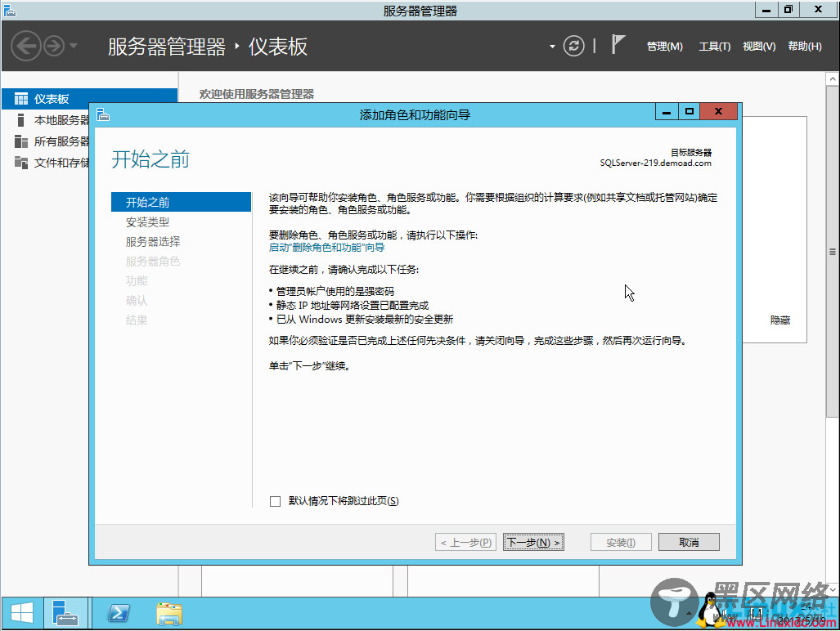Image resolution: width=840 pixels, height=631 pixels.
Task: Expand the dropdown arrow left of the refresh icon
Action: [552, 47]
